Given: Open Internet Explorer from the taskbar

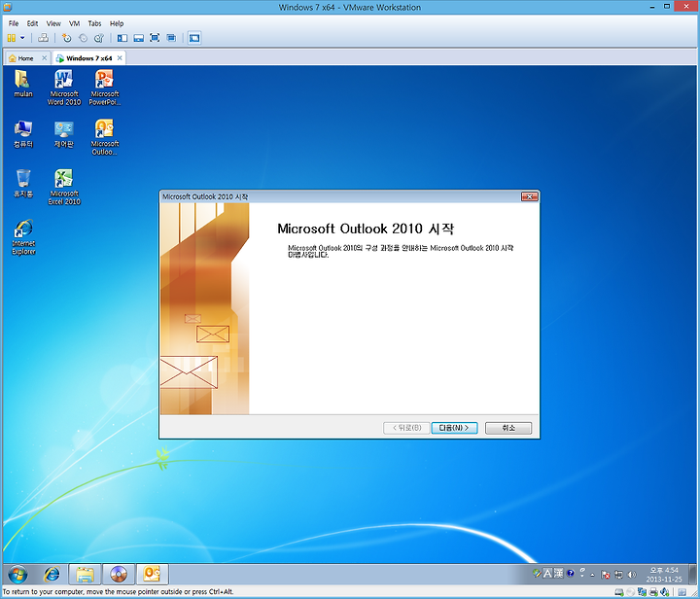Looking at the screenshot, I should click(x=52, y=574).
